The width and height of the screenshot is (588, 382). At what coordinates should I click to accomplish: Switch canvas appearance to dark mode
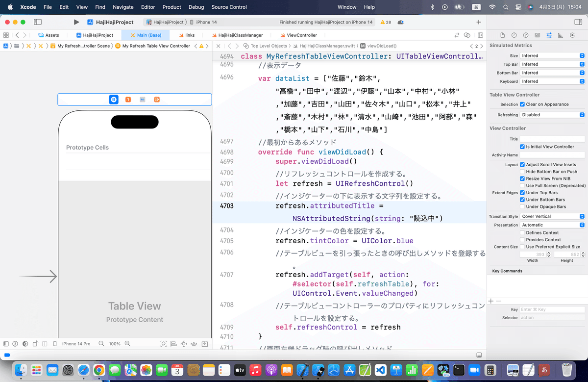point(25,344)
